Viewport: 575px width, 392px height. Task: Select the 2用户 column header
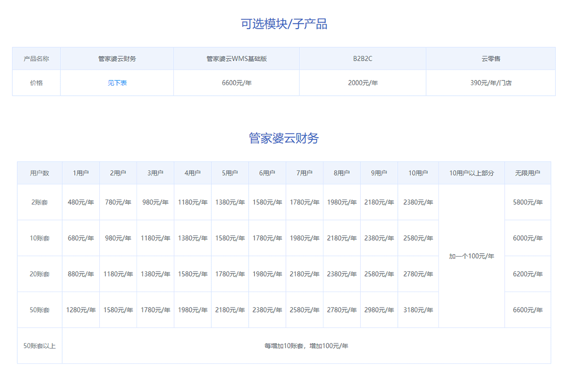(118, 173)
